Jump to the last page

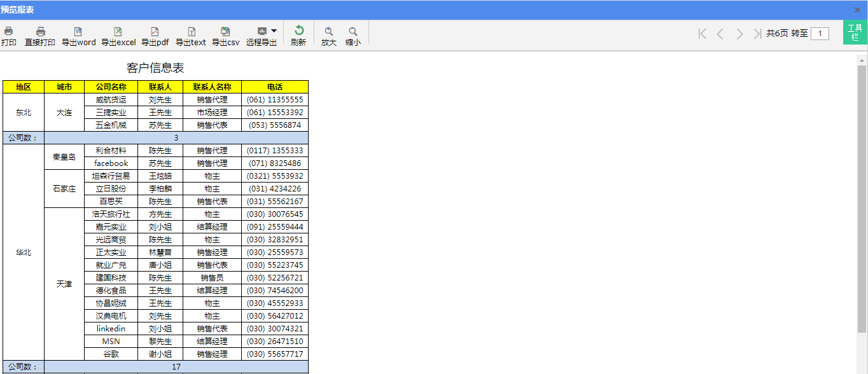pyautogui.click(x=757, y=34)
